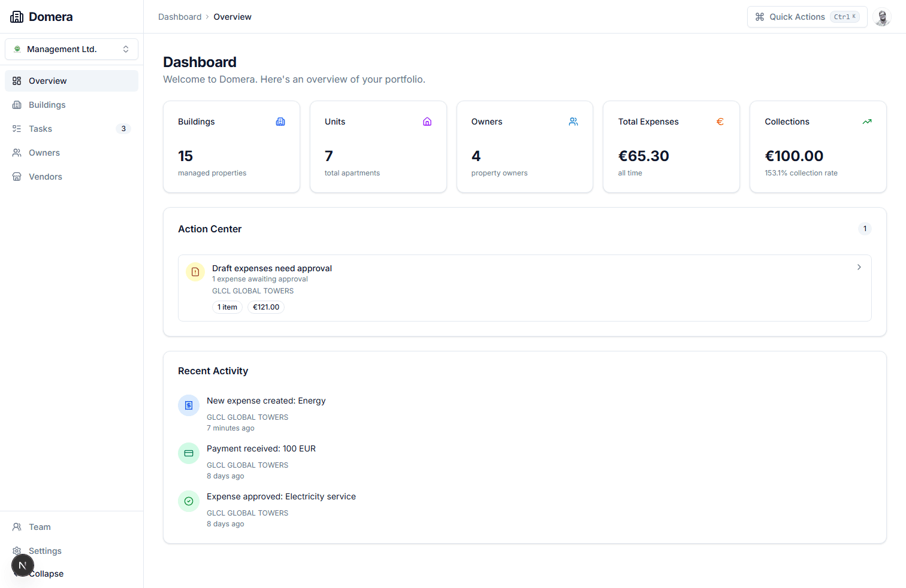Viewport: 906px width, 588px height.
Task: Open Settings from the sidebar
Action: point(44,551)
